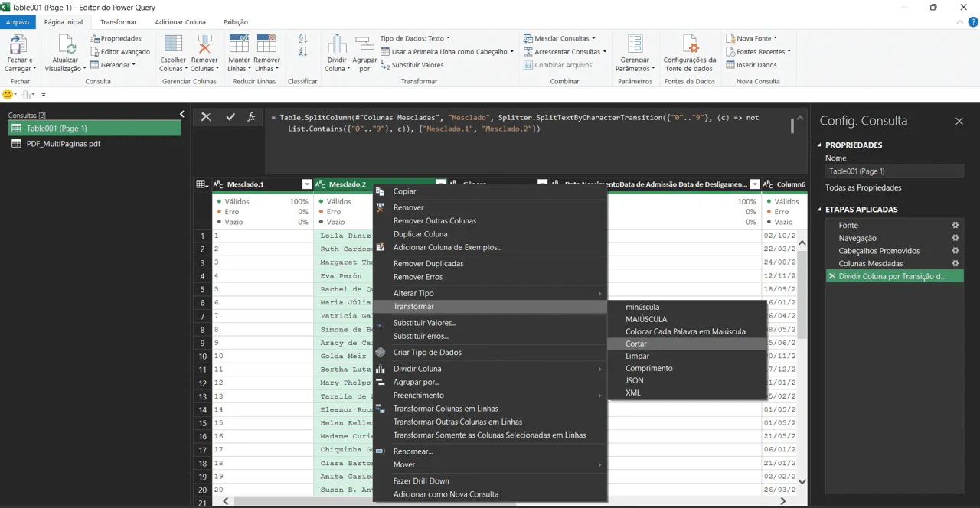Open the Fontes Recentes dropdown
Image resolution: width=980 pixels, height=508 pixels.
pos(758,51)
